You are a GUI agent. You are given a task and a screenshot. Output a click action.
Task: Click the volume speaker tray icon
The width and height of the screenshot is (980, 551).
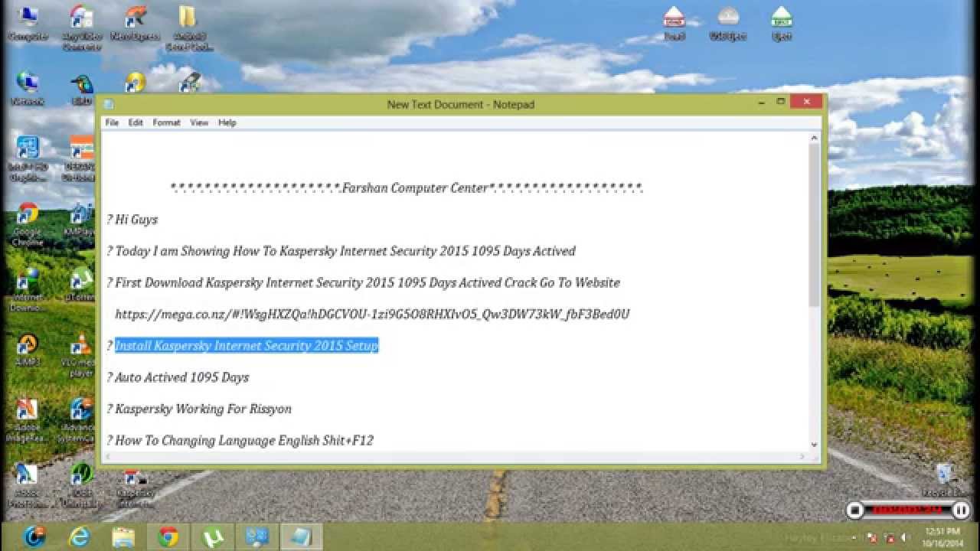click(907, 536)
